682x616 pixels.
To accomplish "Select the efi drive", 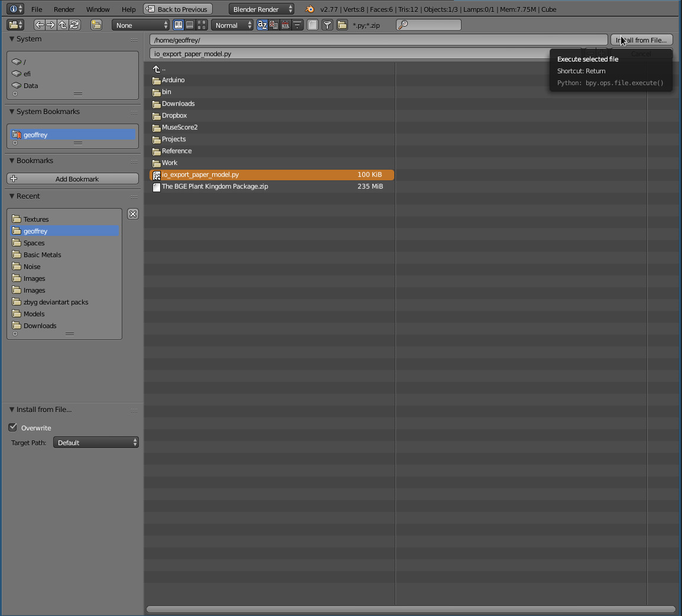I will pyautogui.click(x=73, y=73).
